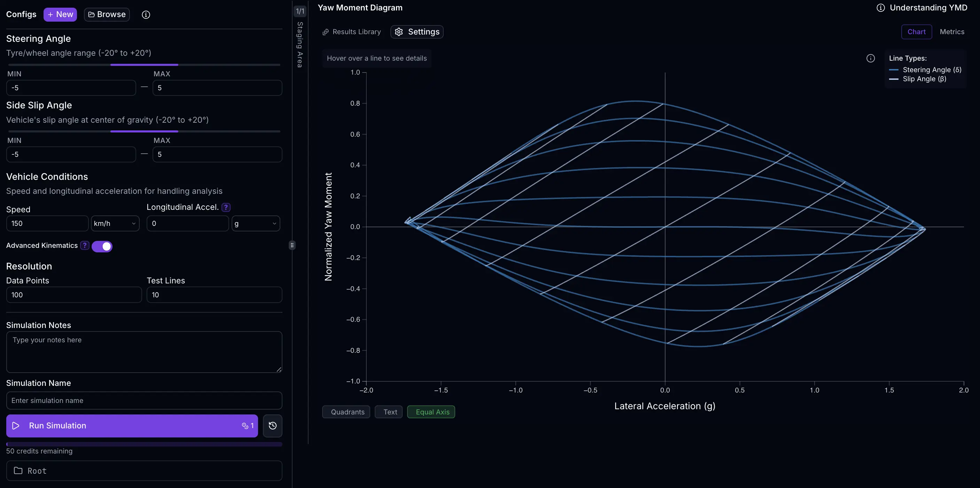Open the Results Library
This screenshot has height=488, width=980.
pos(351,32)
